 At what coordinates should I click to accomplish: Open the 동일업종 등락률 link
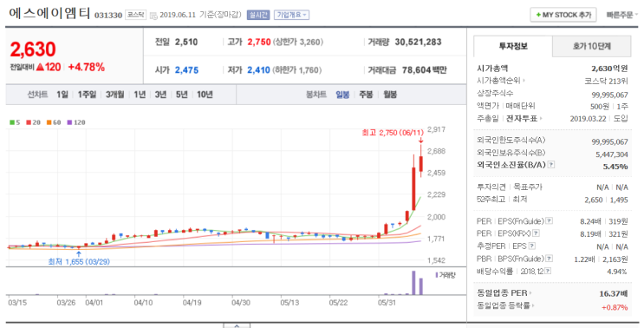click(505, 306)
